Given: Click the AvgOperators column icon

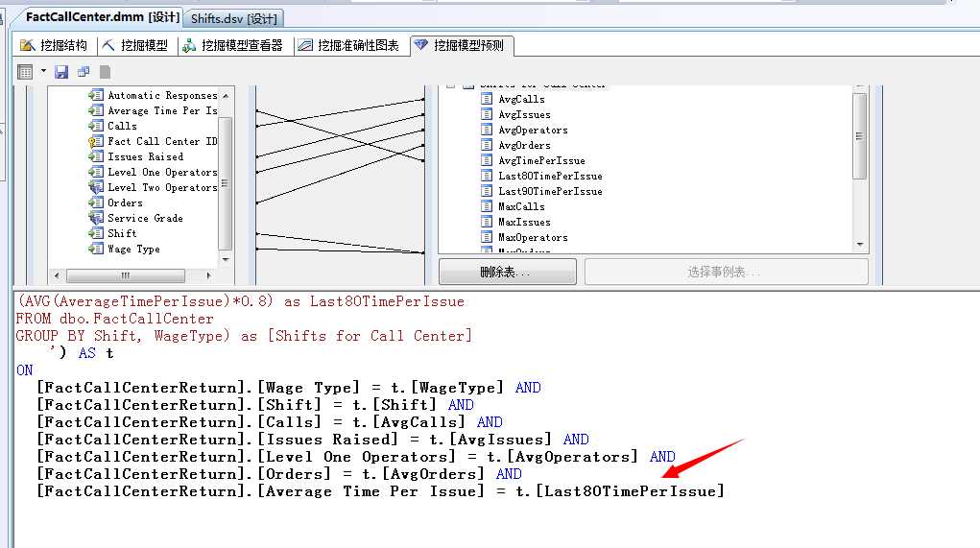Looking at the screenshot, I should coord(487,130).
